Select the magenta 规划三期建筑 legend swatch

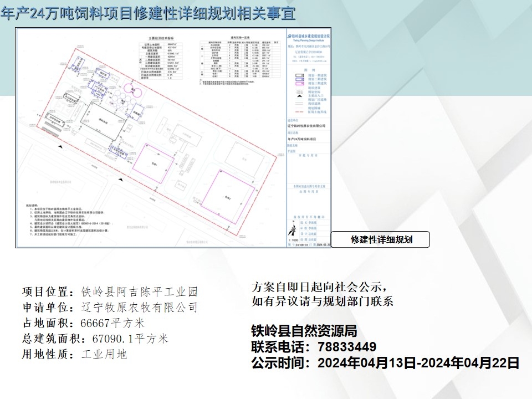[300, 84]
